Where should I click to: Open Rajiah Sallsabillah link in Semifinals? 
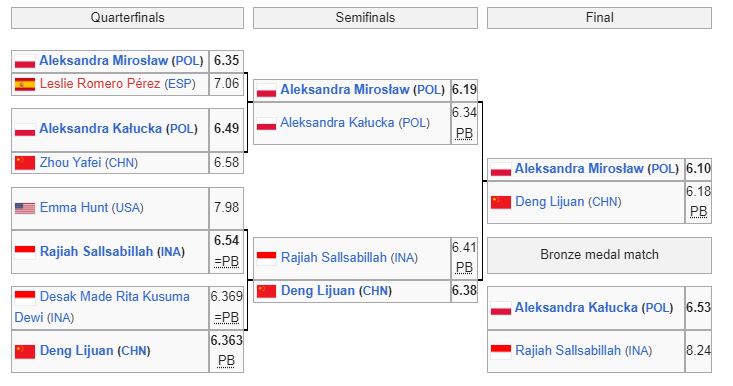334,257
